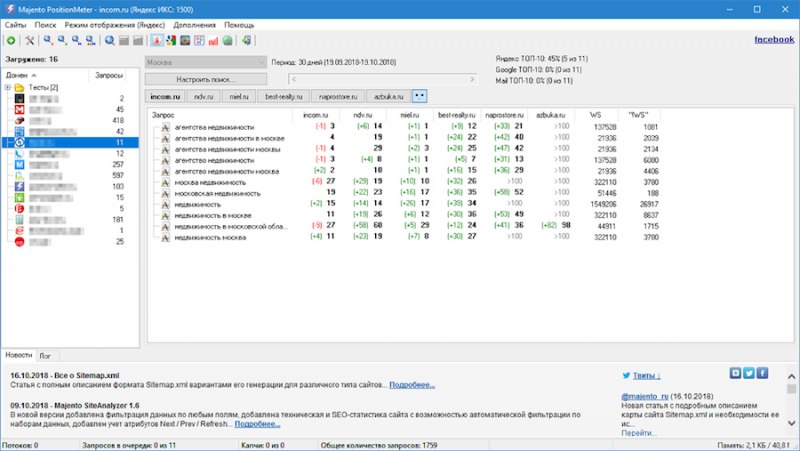Select query 'агентства недвижимости в москве'
Image resolution: width=800 pixels, height=451 pixels.
[230, 138]
